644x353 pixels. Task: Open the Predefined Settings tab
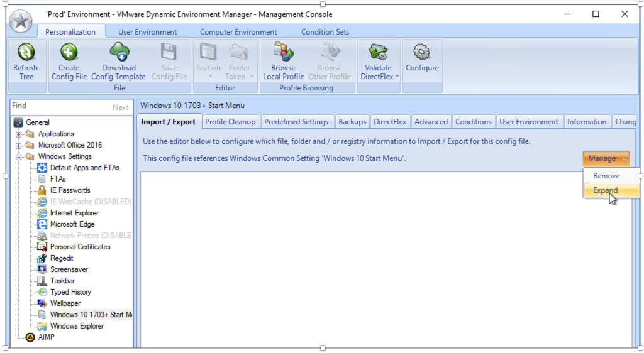[297, 122]
